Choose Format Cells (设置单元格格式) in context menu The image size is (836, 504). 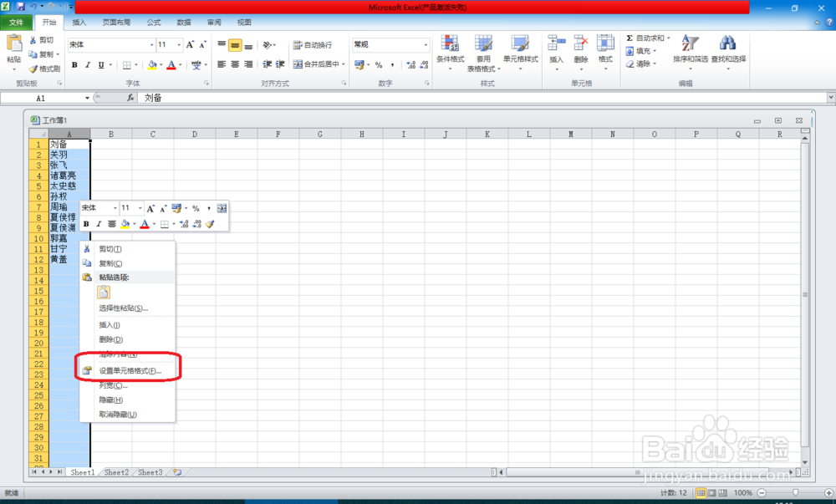(x=127, y=371)
